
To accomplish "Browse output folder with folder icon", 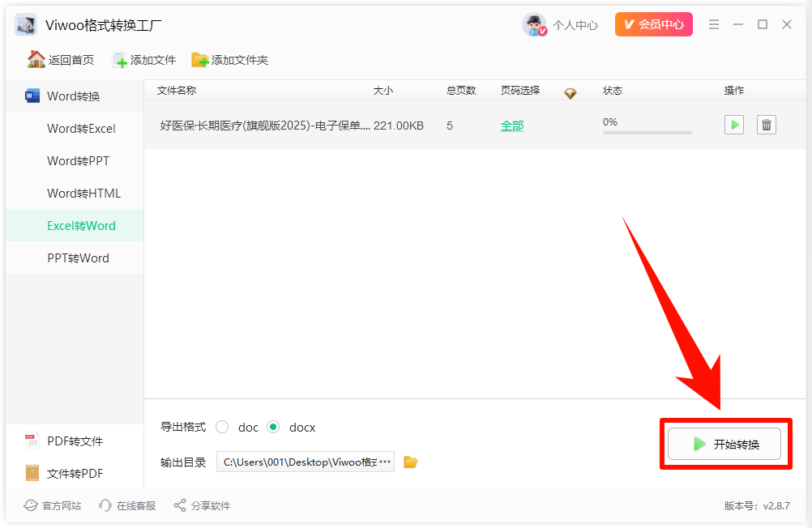I will 411,462.
